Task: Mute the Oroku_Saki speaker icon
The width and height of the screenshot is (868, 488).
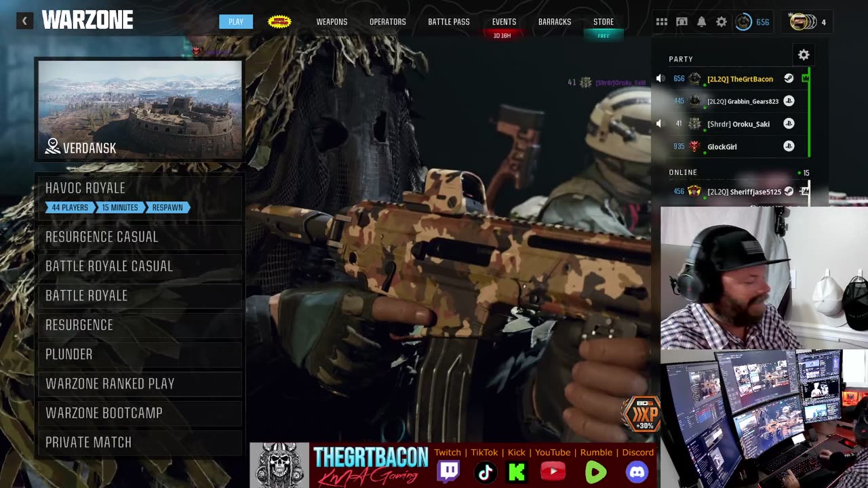Action: click(660, 124)
